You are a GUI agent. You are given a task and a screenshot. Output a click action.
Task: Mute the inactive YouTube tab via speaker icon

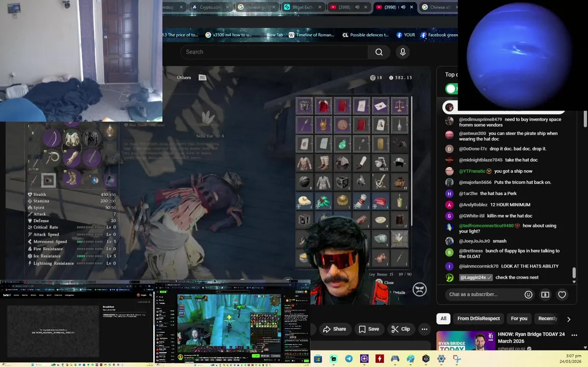(357, 7)
